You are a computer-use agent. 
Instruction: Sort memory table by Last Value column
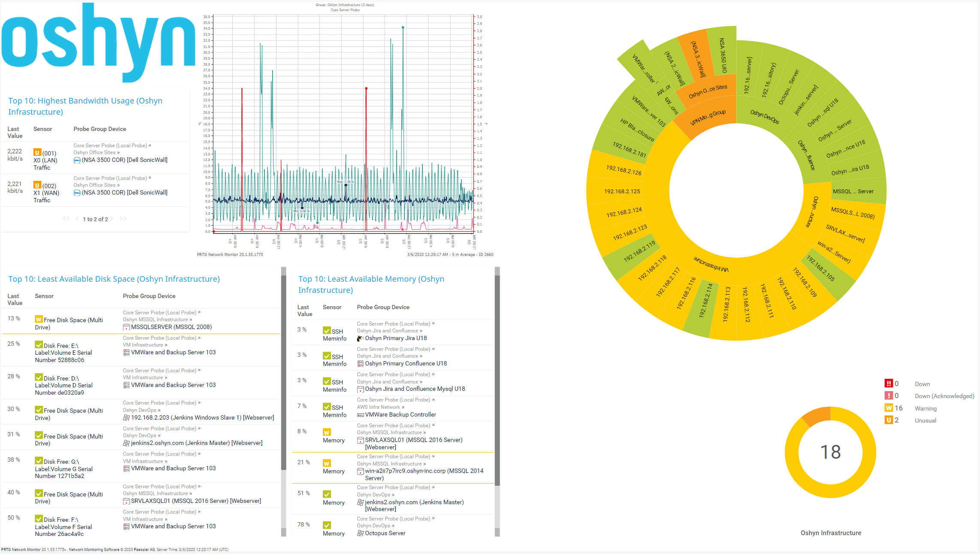pos(305,310)
